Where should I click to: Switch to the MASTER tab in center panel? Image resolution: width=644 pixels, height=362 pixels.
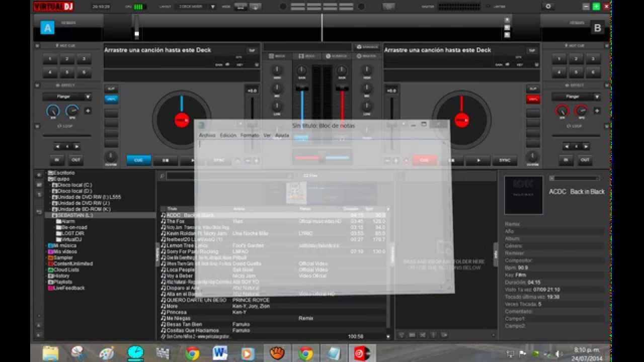[367, 56]
